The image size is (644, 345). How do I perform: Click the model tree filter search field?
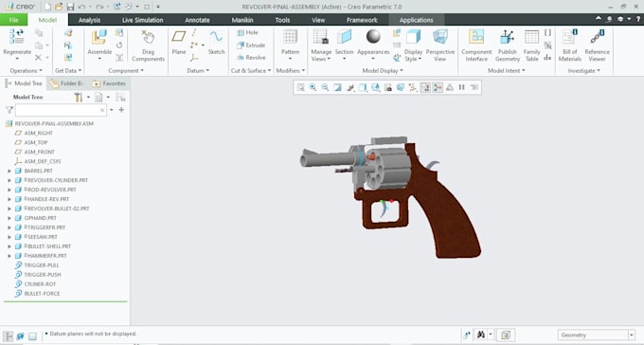click(61, 110)
